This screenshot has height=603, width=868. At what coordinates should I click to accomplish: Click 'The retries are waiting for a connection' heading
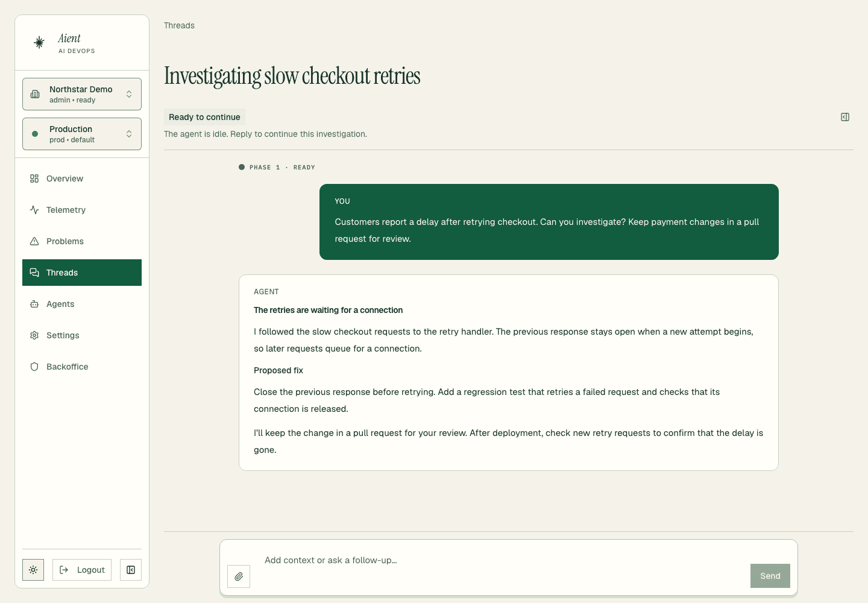[x=328, y=310]
